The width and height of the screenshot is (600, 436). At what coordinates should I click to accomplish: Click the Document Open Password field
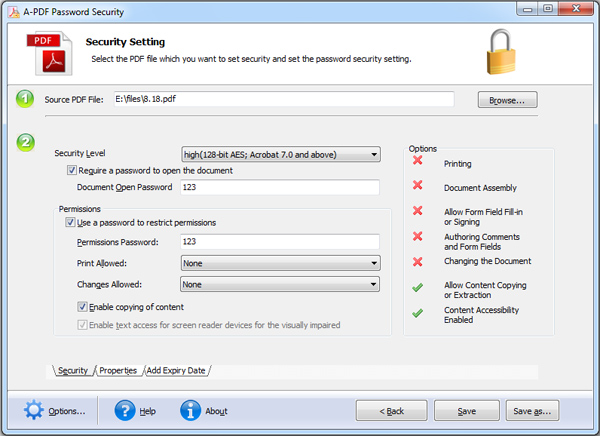280,187
